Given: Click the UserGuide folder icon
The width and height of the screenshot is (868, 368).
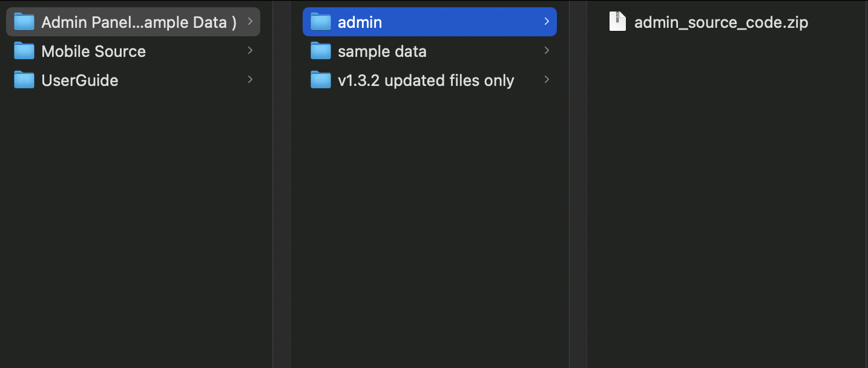Looking at the screenshot, I should [24, 80].
